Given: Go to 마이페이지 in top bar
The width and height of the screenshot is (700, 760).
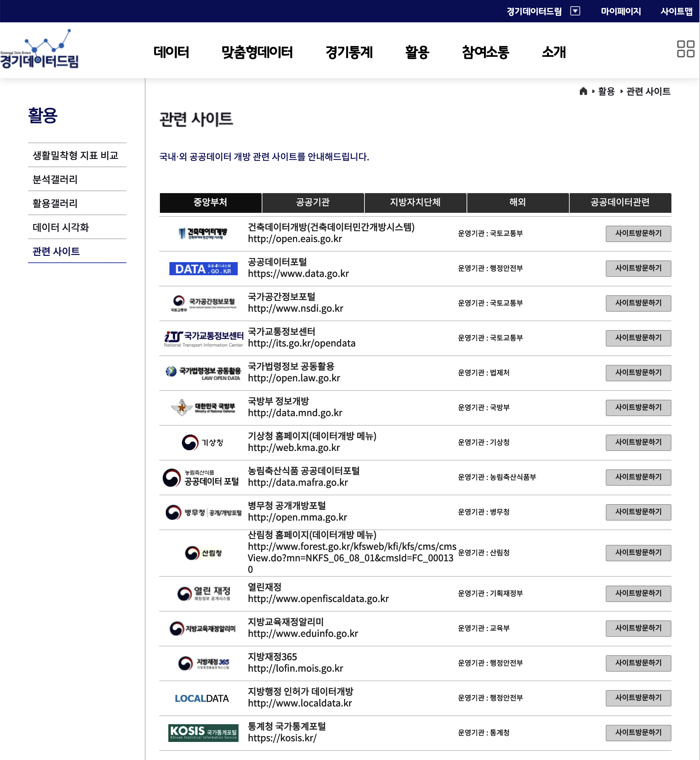Looking at the screenshot, I should click(x=621, y=11).
